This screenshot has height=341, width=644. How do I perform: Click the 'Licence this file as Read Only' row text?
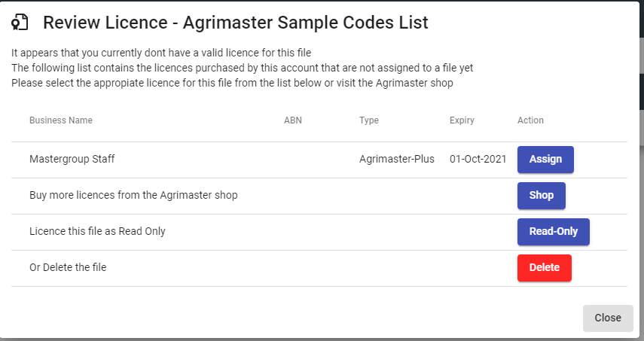97,231
